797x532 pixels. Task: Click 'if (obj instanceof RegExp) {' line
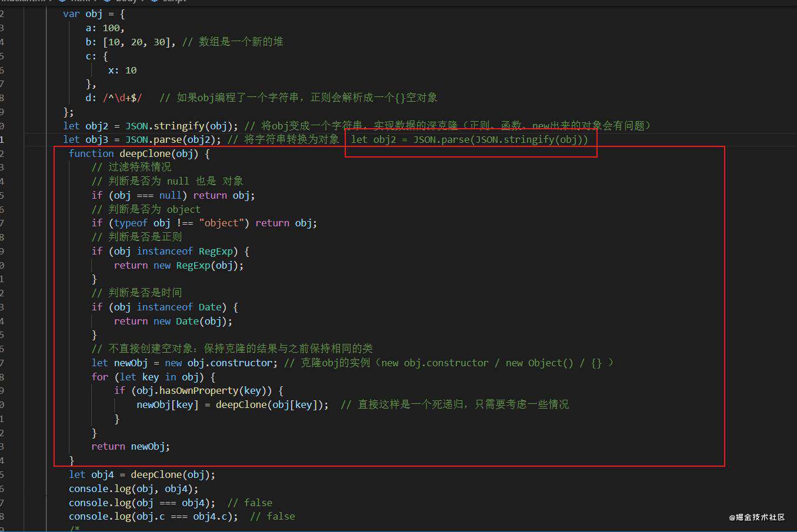pos(170,251)
